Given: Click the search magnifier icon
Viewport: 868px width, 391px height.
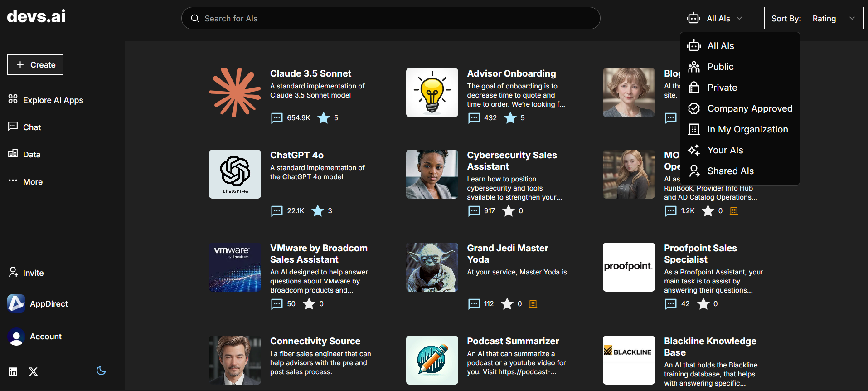Looking at the screenshot, I should tap(195, 18).
